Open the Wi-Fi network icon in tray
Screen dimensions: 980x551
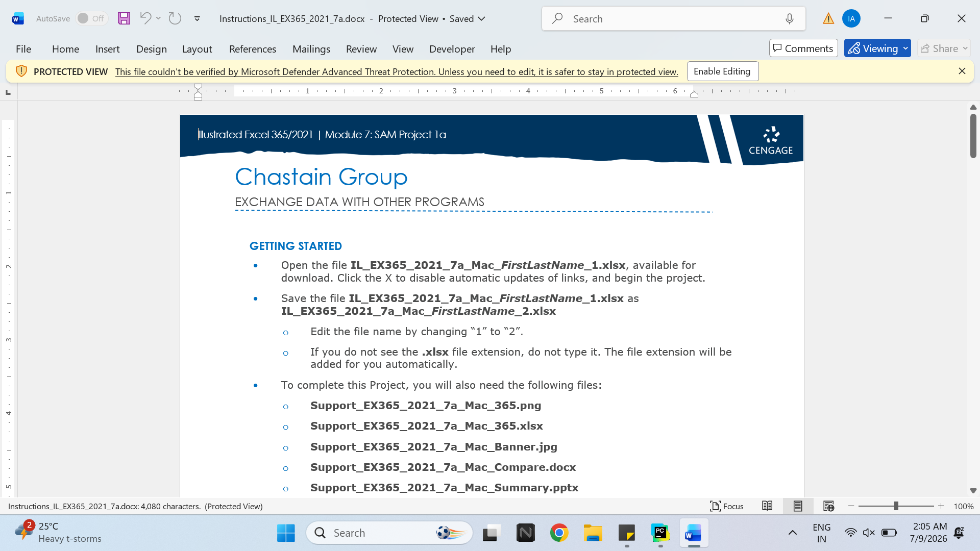coord(850,533)
